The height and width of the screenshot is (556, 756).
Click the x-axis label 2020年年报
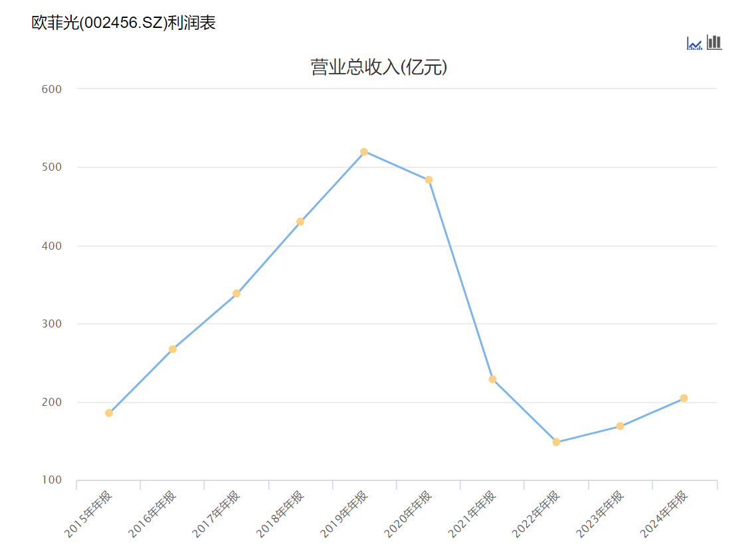click(408, 514)
